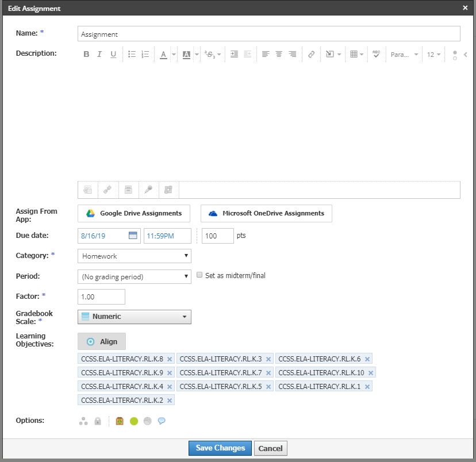Open the Category dropdown showing Homework
Viewport: 476px width, 462px height.
[134, 256]
